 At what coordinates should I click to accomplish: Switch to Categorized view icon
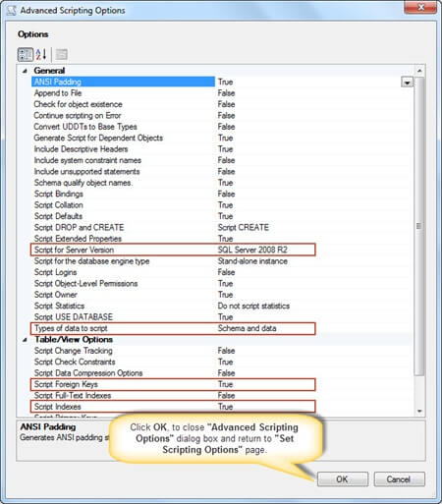coord(26,54)
